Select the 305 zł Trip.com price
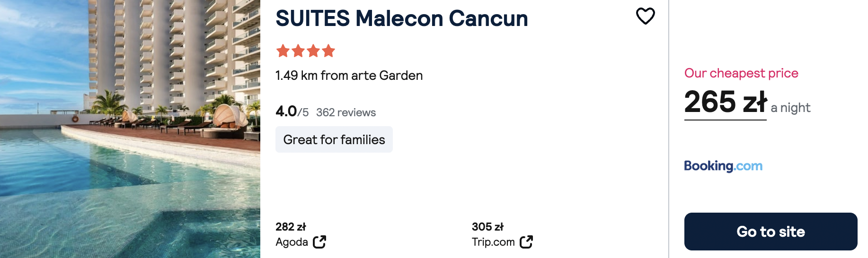 pyautogui.click(x=487, y=227)
